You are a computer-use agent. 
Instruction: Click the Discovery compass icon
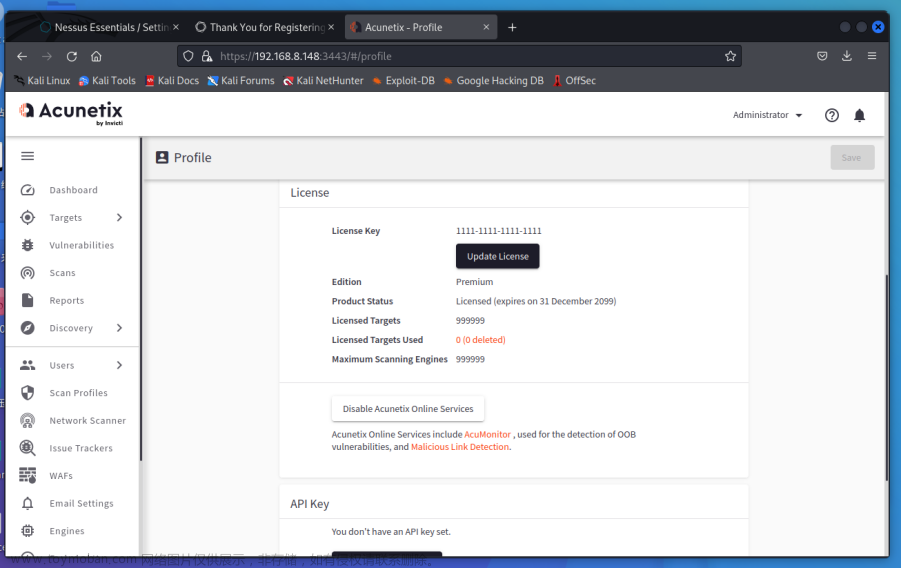[28, 328]
